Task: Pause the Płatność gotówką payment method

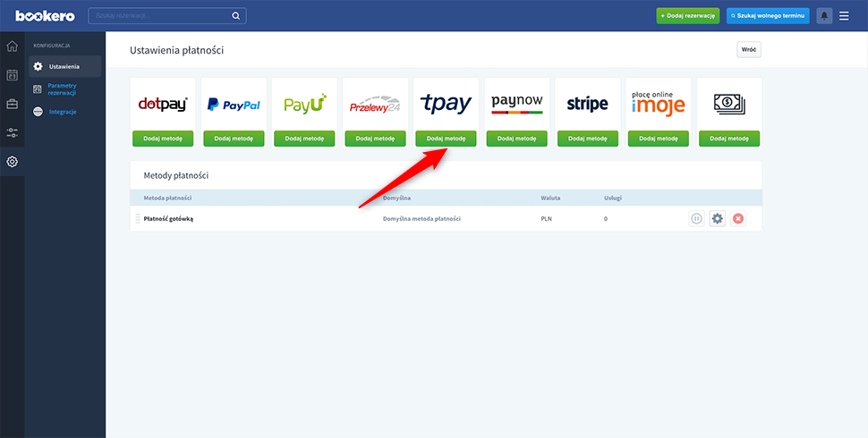Action: point(696,219)
